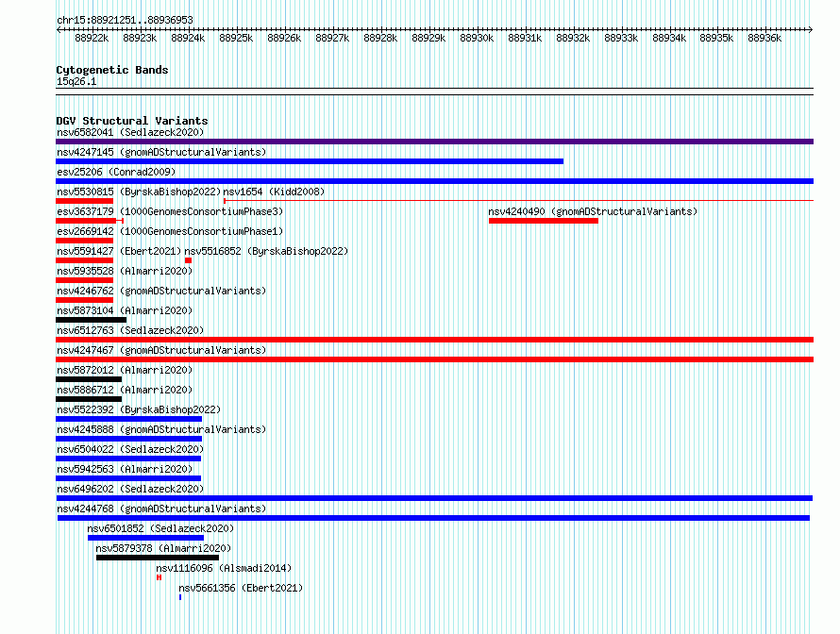Click the tiny red nsv1116096 variant marker
Screen dimensions: 840x634
point(160,577)
